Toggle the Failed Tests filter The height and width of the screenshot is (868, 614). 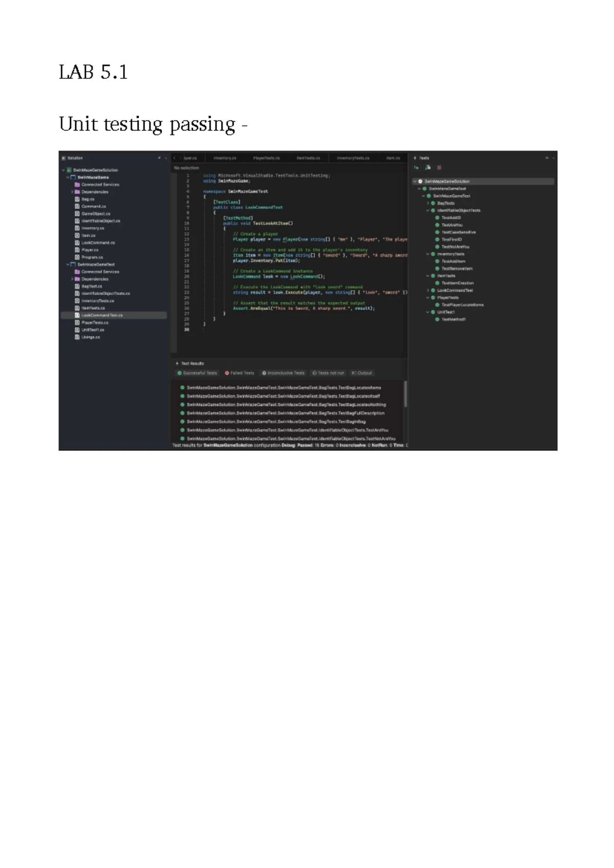(x=239, y=373)
